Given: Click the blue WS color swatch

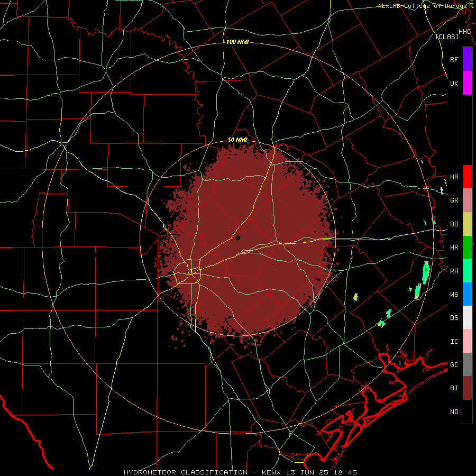Looking at the screenshot, I should (467, 294).
